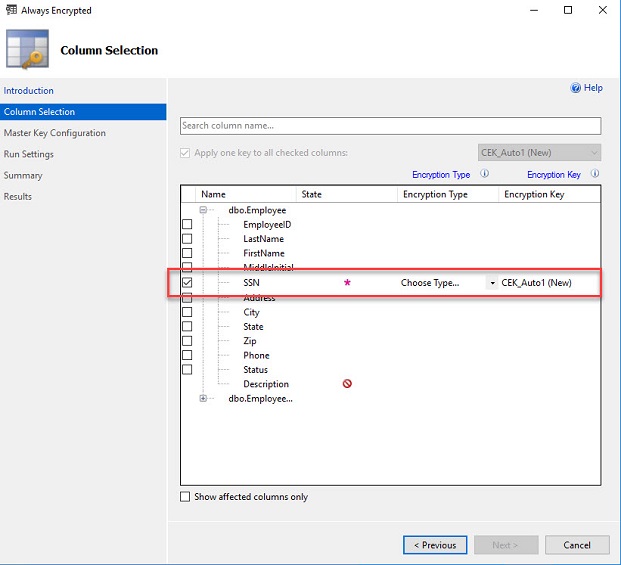Enable Show affected columns only

pyautogui.click(x=185, y=497)
